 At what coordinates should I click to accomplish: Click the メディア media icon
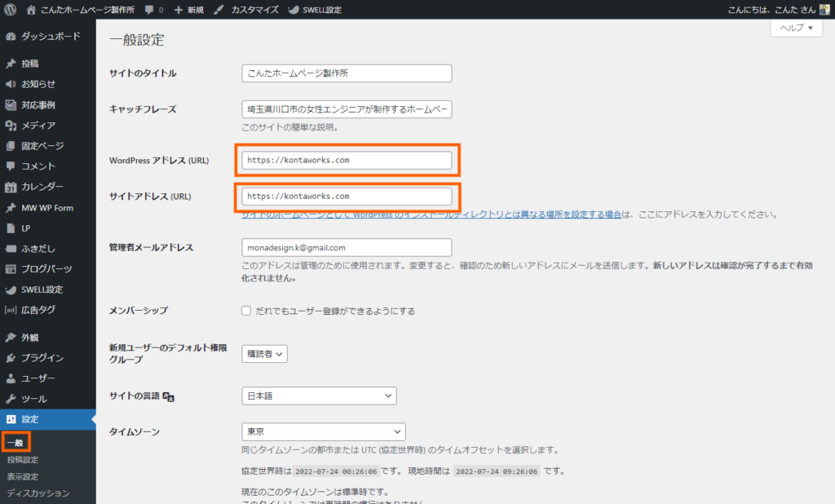pos(11,126)
